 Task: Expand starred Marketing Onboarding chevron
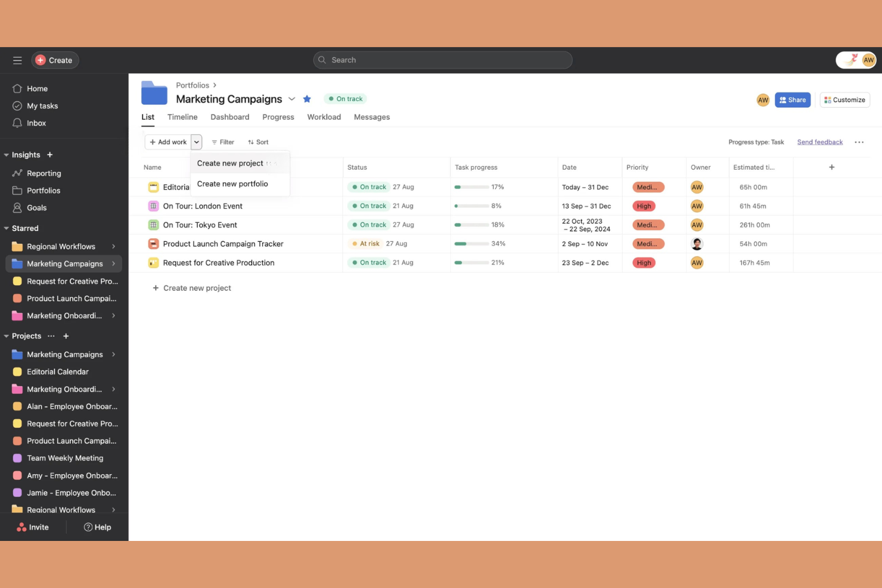click(x=113, y=316)
